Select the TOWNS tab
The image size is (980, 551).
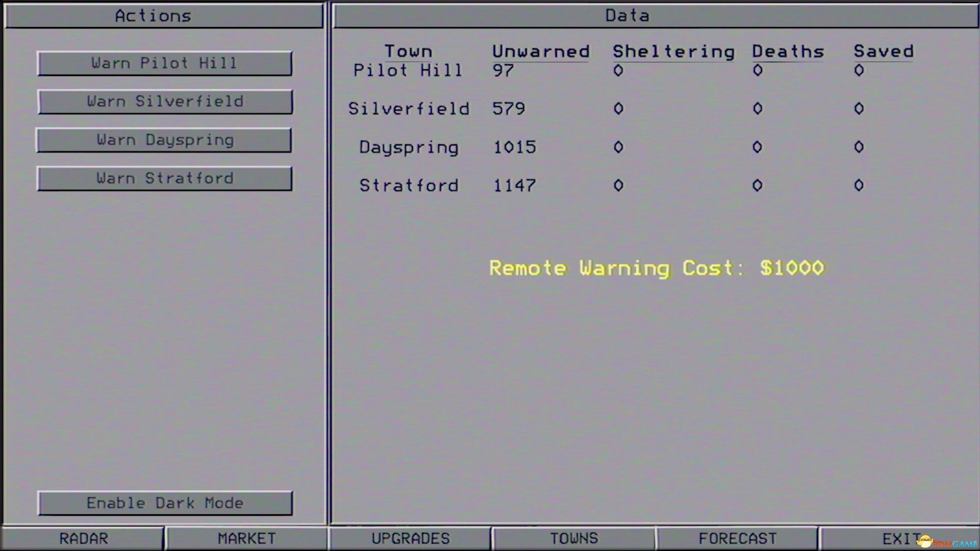[574, 538]
